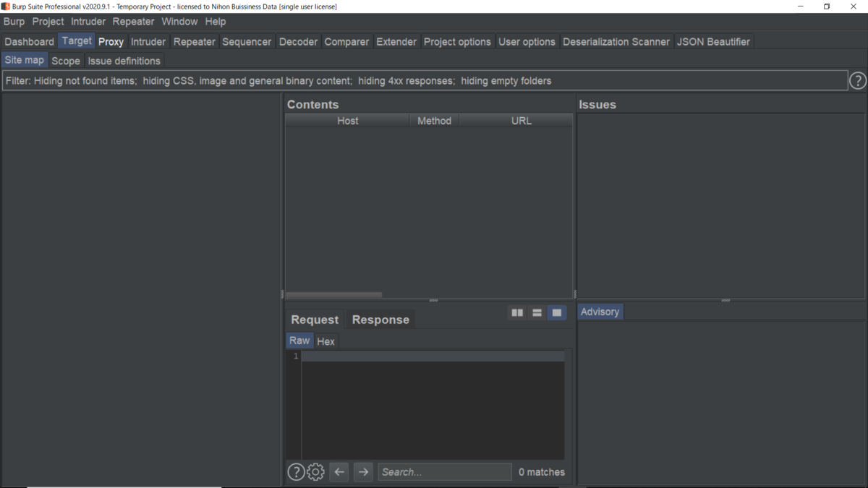Select the combined single-pane layout icon

coord(557,312)
